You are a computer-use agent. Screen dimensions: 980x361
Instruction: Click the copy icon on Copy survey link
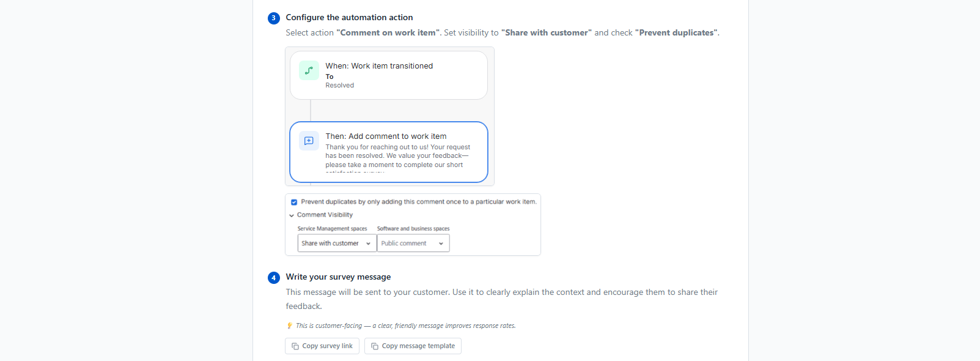coord(295,346)
